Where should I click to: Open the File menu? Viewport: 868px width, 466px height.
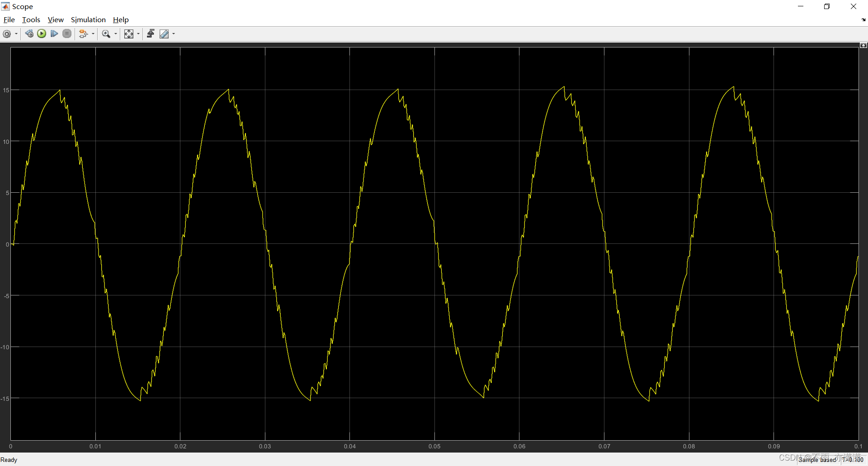pos(9,20)
